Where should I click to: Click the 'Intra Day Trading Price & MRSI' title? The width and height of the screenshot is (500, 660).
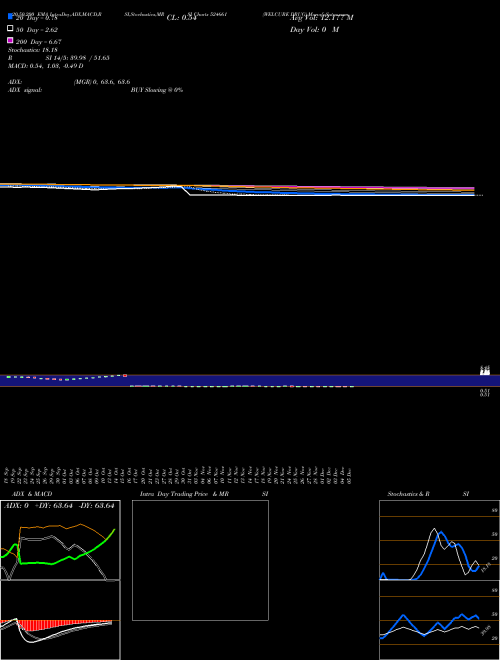[204, 494]
